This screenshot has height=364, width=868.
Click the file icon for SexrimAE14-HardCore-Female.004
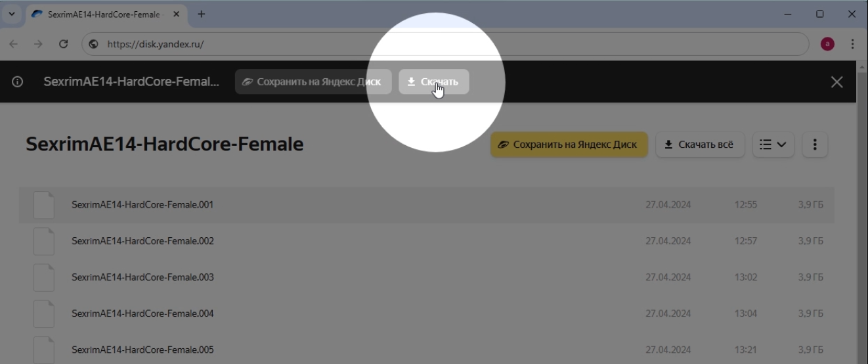(44, 313)
